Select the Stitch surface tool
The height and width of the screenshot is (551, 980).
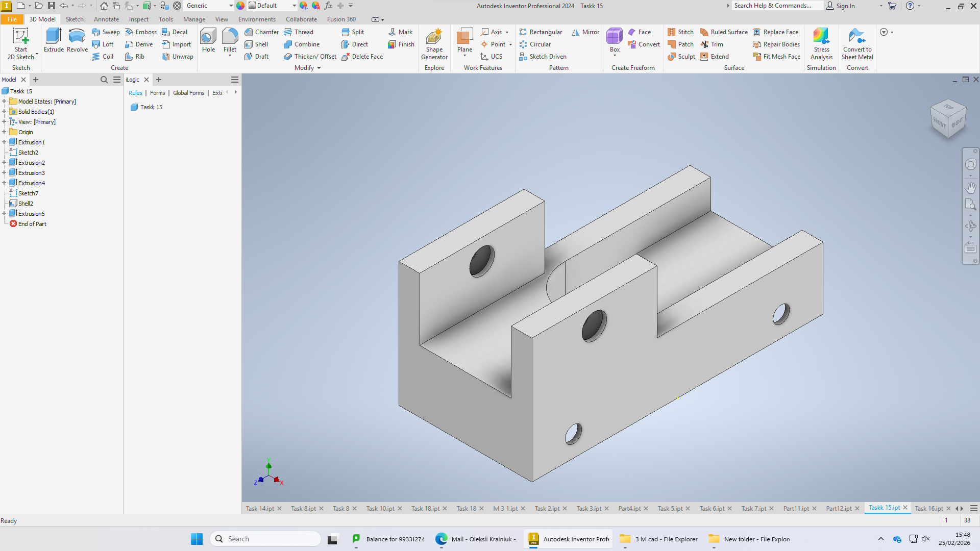click(680, 32)
